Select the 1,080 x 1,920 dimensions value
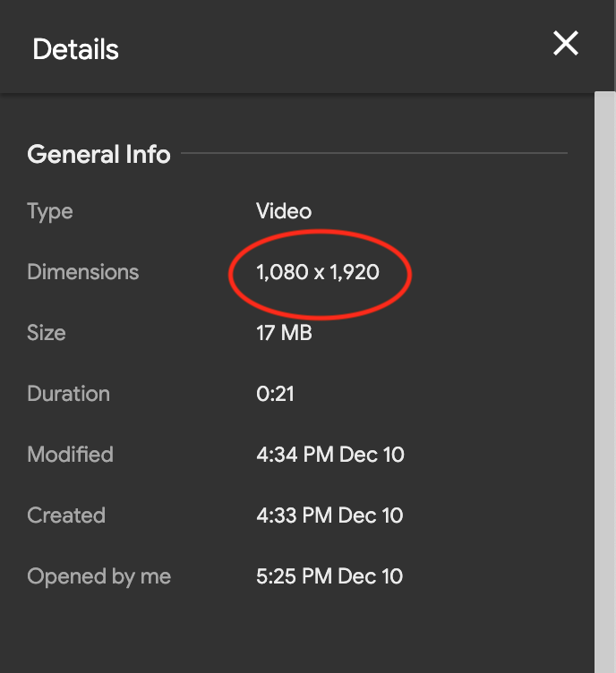Screen dimensions: 616x673 coord(318,272)
